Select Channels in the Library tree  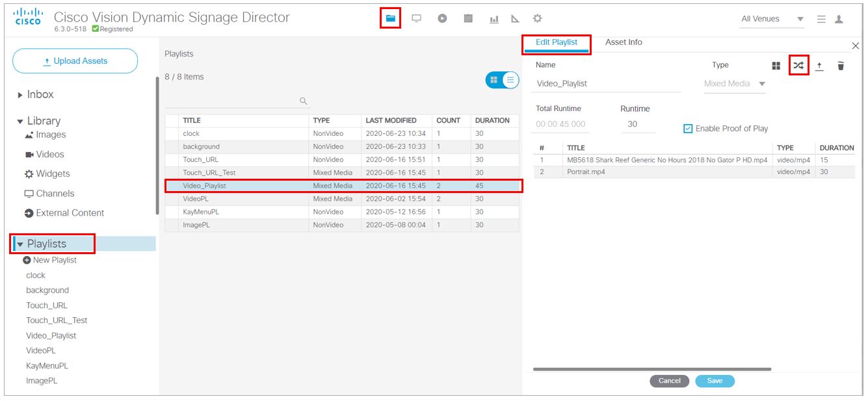coord(49,193)
